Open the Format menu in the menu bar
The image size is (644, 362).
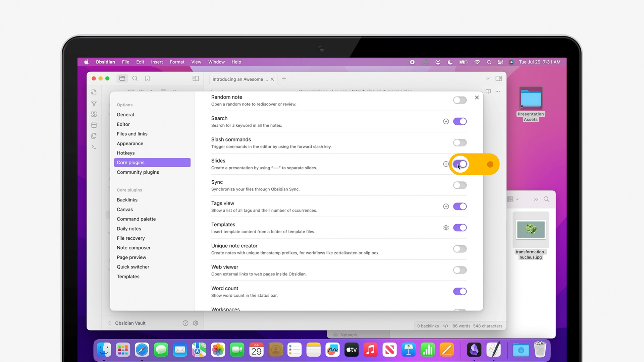[x=177, y=62]
